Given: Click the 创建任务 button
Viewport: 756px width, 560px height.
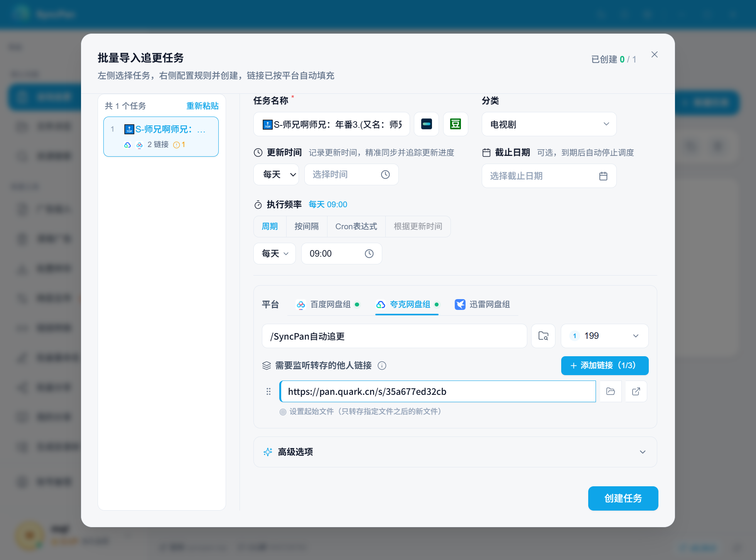Looking at the screenshot, I should pyautogui.click(x=623, y=498).
